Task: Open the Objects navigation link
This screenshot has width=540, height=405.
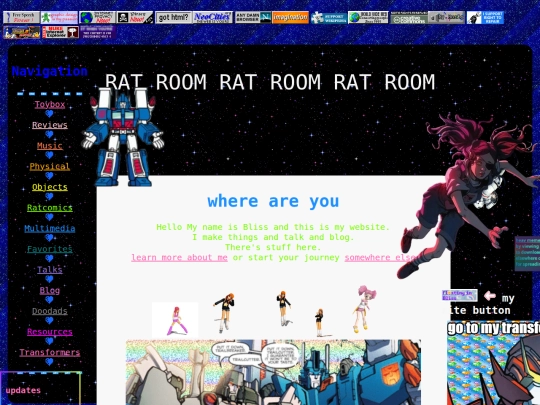Action: (x=50, y=187)
